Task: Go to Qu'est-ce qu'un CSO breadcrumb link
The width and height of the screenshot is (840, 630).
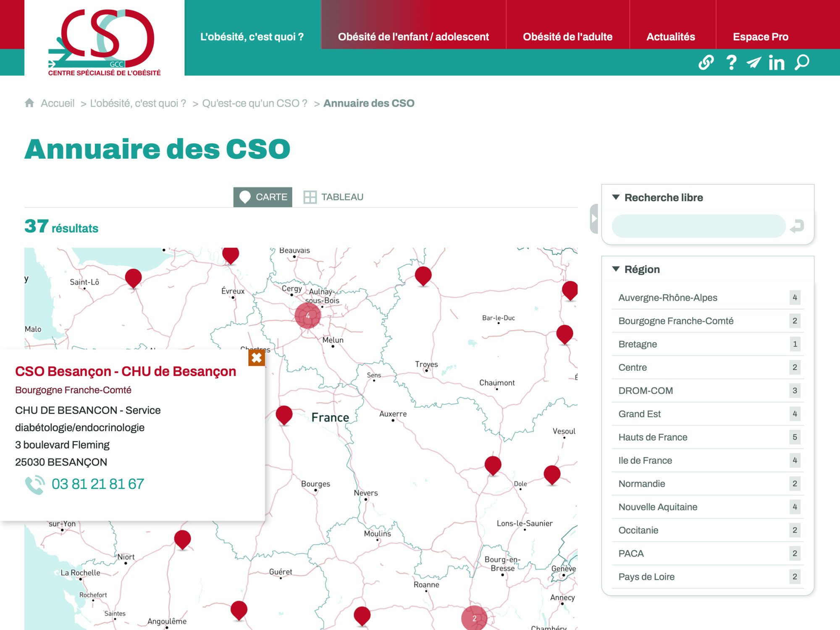Action: tap(255, 103)
